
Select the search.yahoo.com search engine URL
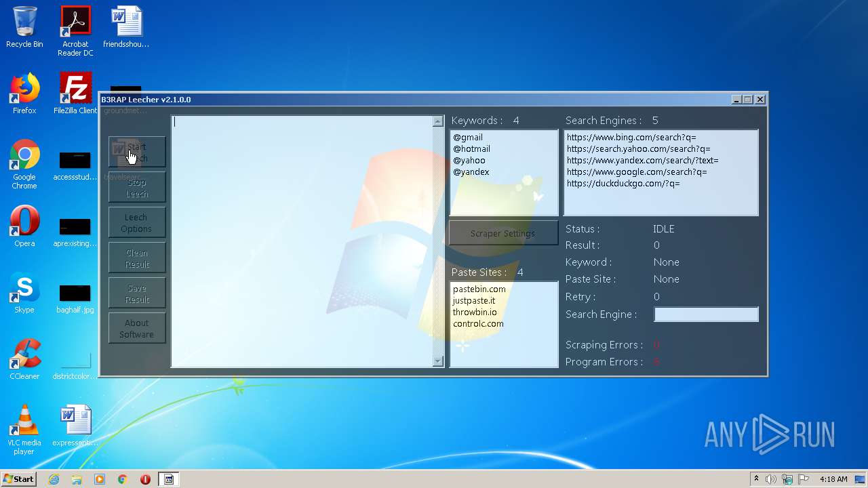pyautogui.click(x=639, y=148)
